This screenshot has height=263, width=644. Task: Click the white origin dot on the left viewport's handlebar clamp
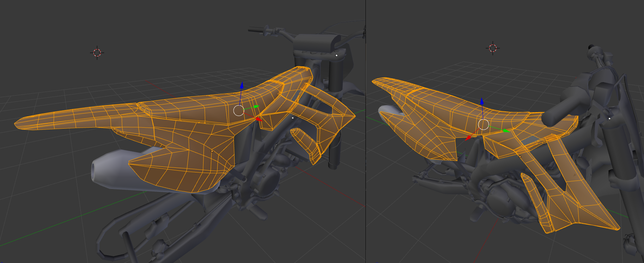pos(336,55)
